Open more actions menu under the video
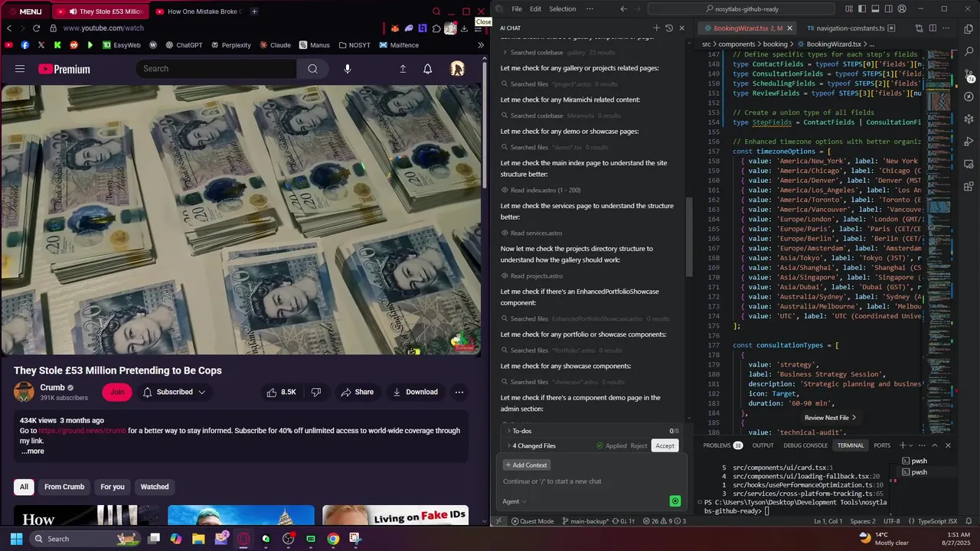980x551 pixels. coord(459,392)
